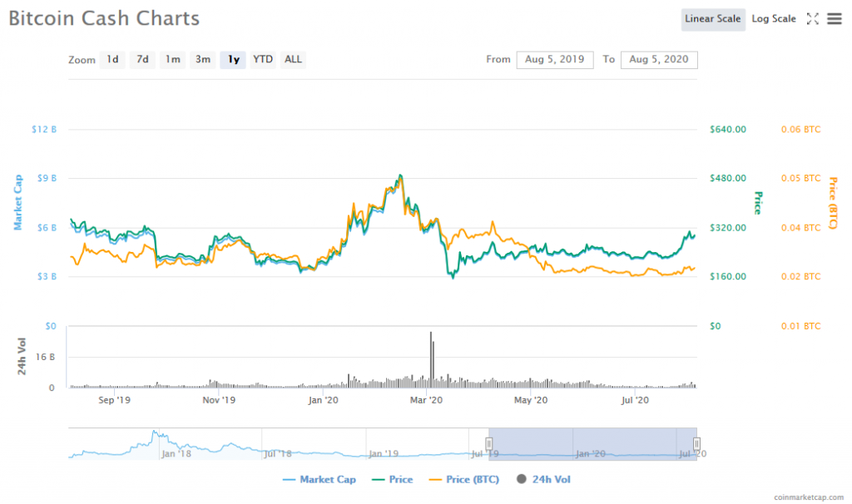Click the vertical Market Cap axis title
This screenshot has width=852, height=504.
18,202
